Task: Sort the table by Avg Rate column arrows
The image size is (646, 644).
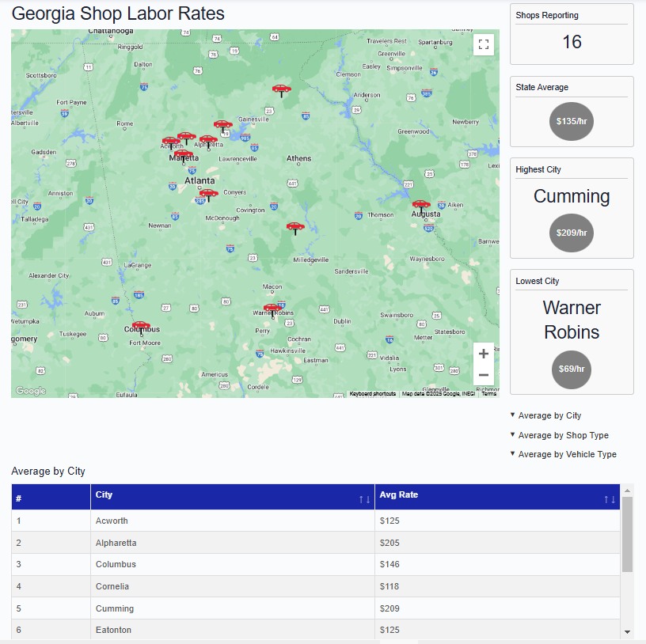Action: click(x=610, y=499)
